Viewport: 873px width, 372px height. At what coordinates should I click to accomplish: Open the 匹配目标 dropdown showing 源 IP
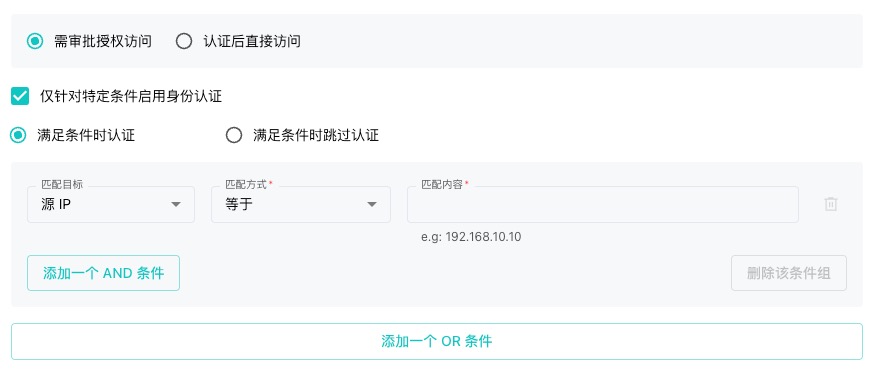[111, 204]
